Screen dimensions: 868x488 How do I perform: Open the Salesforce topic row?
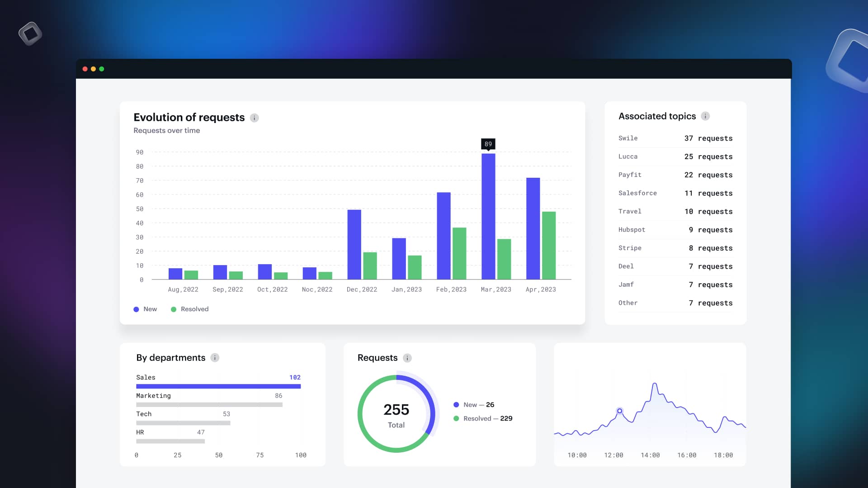[x=675, y=193]
